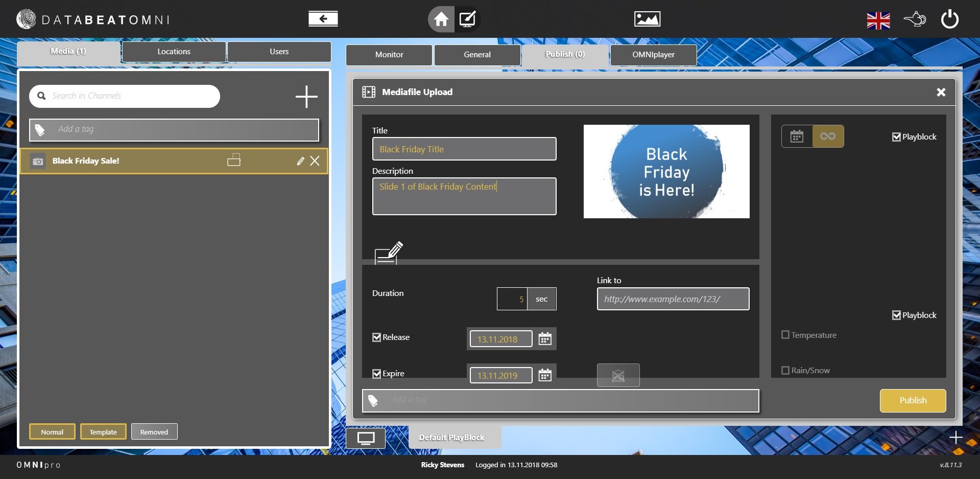Click the camera icon on Black Friday Sale!

(x=38, y=161)
